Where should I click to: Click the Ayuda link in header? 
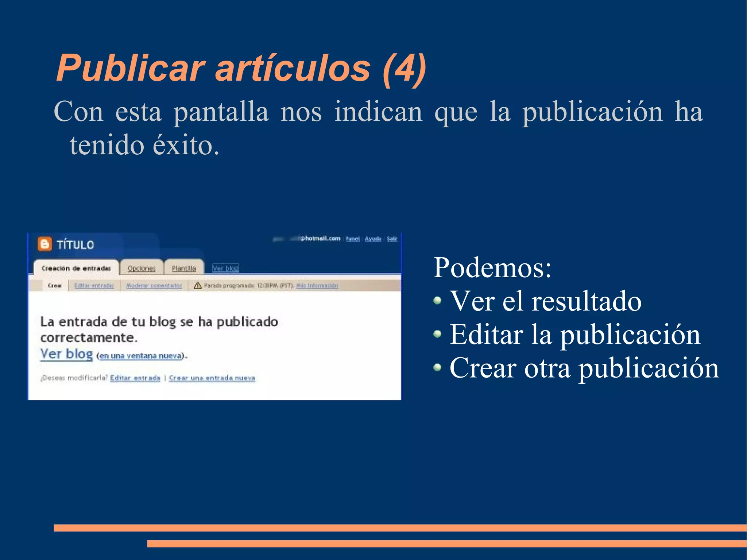(x=373, y=239)
